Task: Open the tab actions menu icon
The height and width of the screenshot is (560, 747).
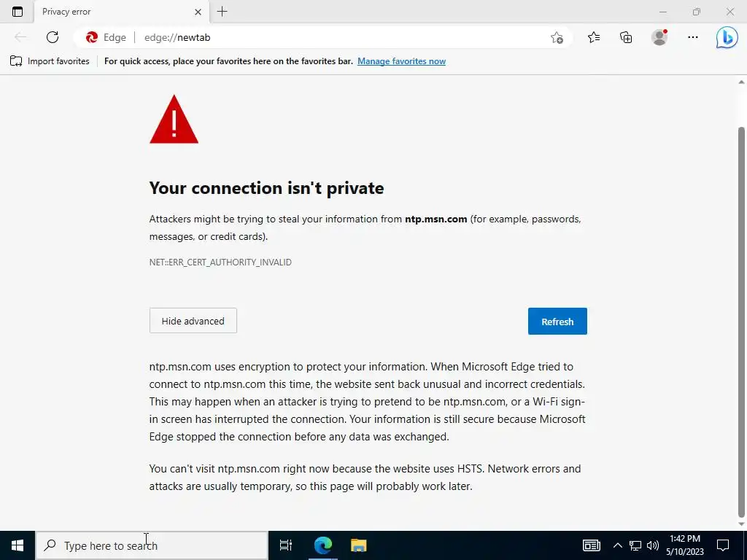Action: tap(18, 12)
